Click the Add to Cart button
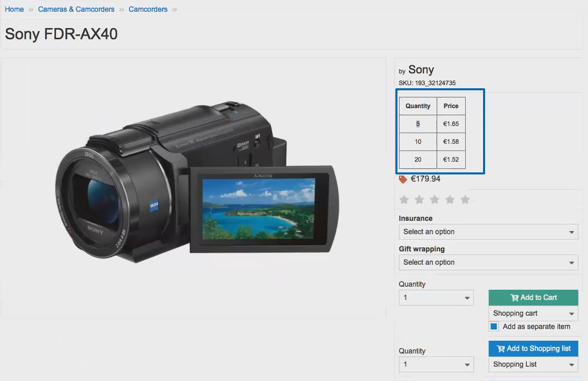 click(533, 297)
